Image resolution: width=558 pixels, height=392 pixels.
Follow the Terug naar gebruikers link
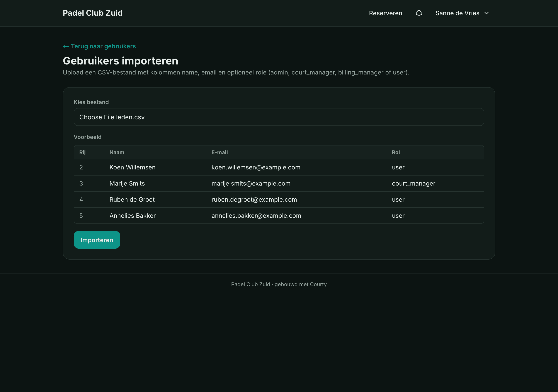tap(99, 46)
